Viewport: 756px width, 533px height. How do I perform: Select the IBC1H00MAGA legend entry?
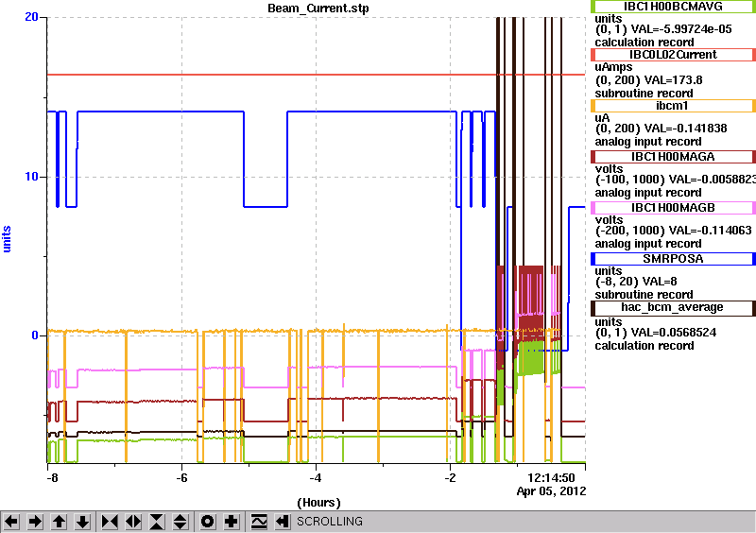coord(673,157)
